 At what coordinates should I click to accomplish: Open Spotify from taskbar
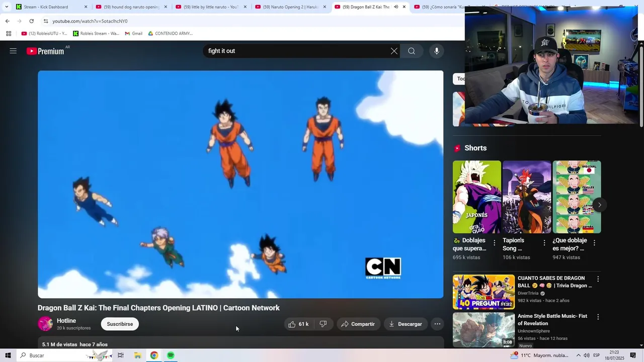coord(171,355)
